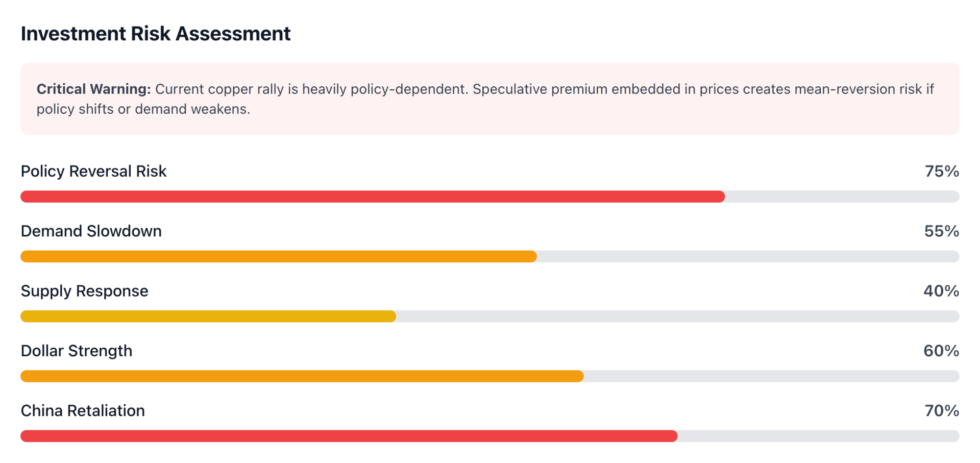
Task: Click the Investment Risk Assessment heading
Action: (x=156, y=34)
